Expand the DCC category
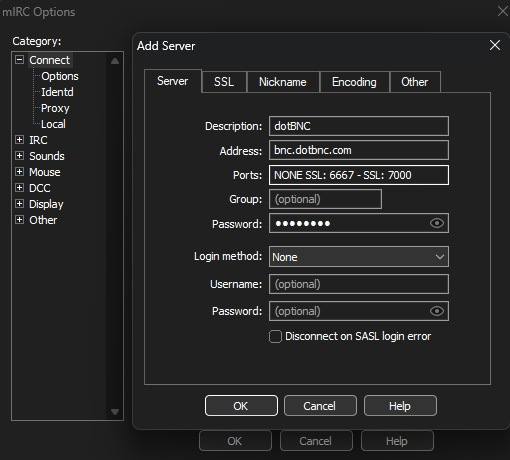 point(20,188)
